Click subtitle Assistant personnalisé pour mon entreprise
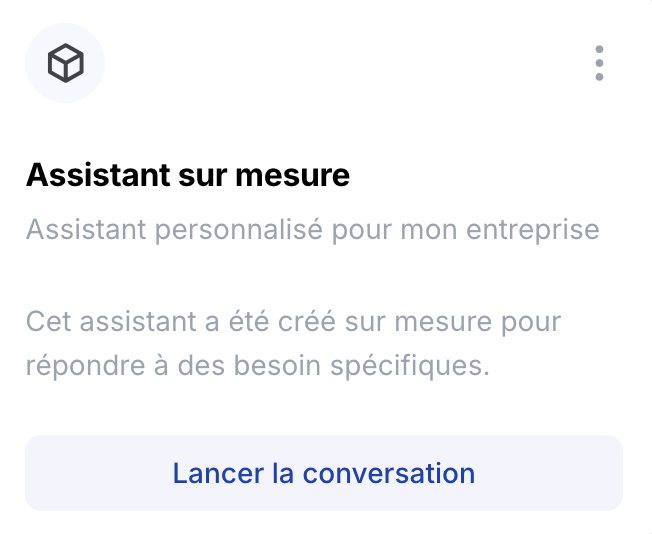 (313, 230)
